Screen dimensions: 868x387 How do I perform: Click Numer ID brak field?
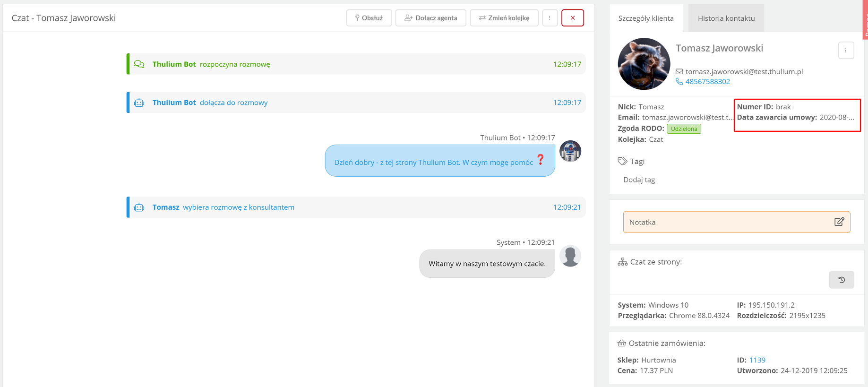point(764,107)
